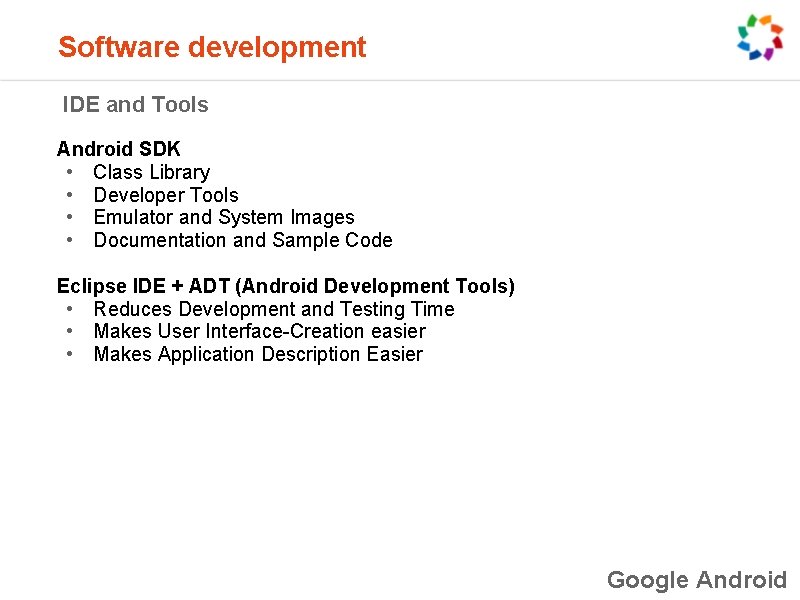
Task: Click 'Documentation and Sample Code' bullet
Action: pos(243,240)
